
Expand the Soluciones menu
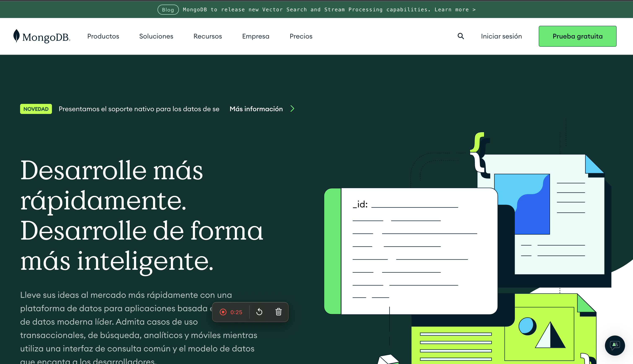(156, 36)
